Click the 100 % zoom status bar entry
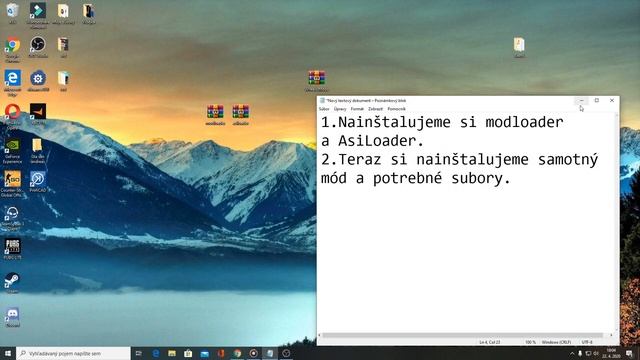 (x=530, y=342)
